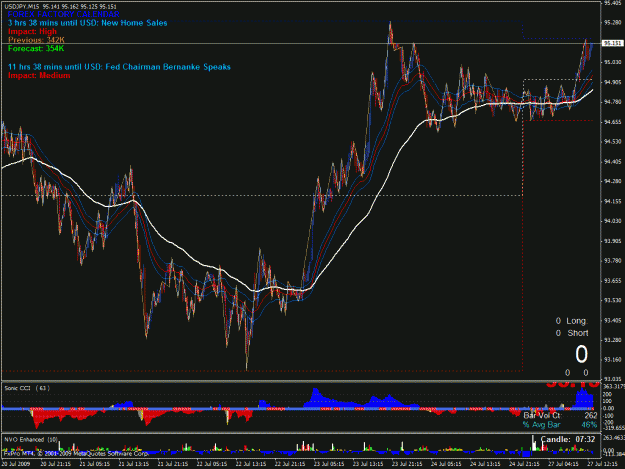625x469 pixels.
Task: Click the 94.155 price axis label
Action: click(613, 201)
